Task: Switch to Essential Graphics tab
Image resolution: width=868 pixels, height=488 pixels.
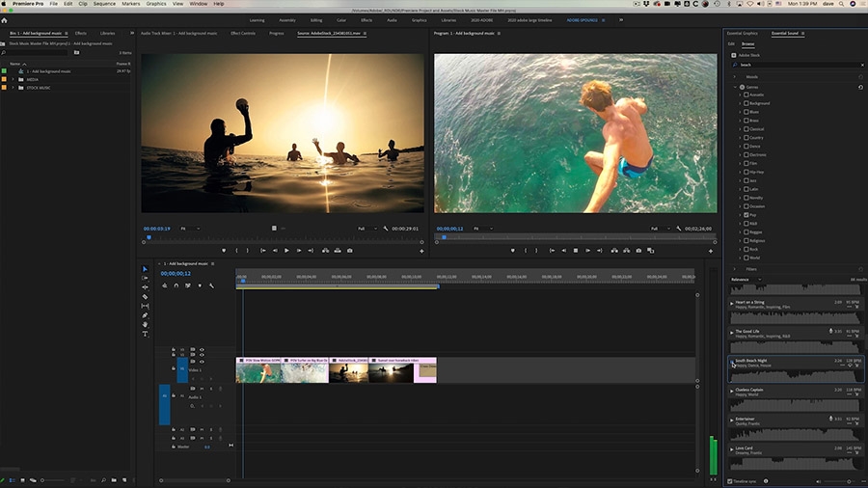Action: point(743,33)
